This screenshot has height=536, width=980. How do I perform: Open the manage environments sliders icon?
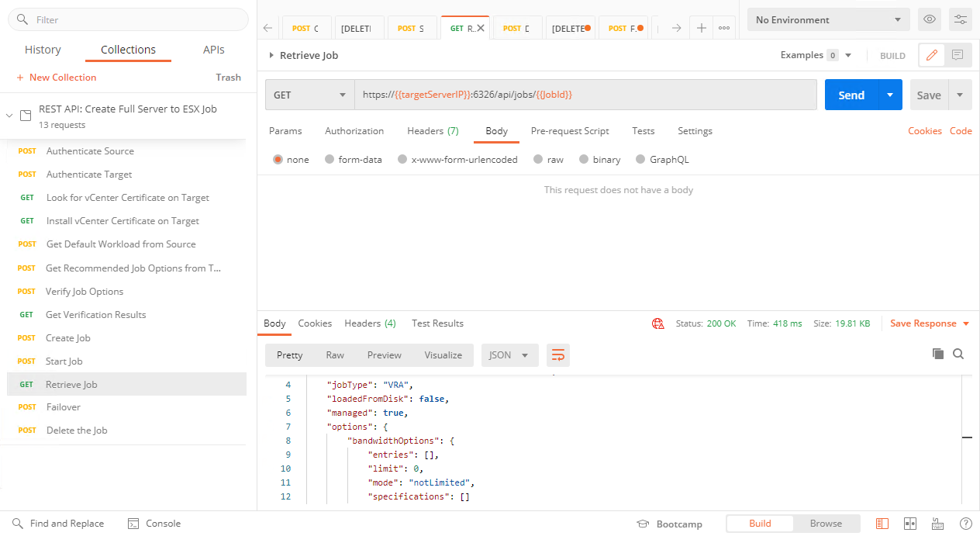click(960, 19)
